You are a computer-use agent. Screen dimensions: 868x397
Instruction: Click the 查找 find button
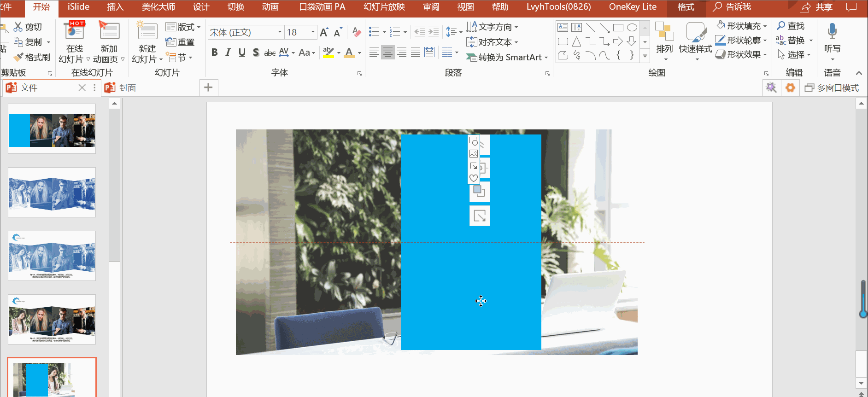[x=791, y=26]
